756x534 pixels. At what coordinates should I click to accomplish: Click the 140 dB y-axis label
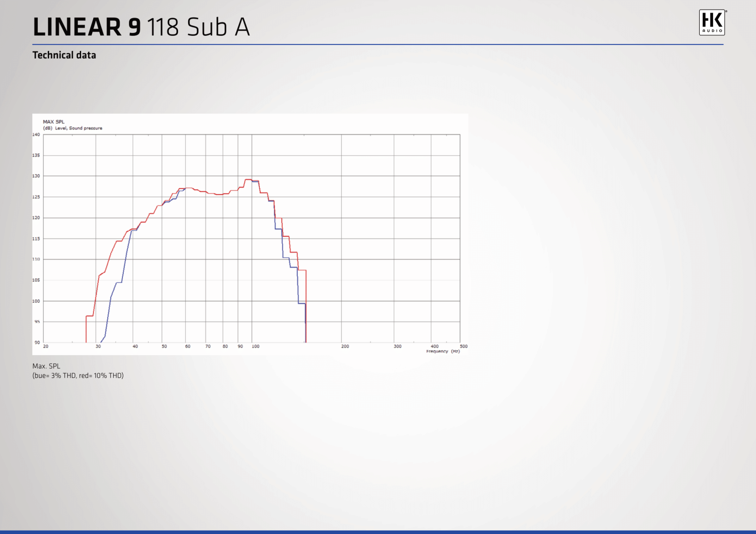(36, 135)
